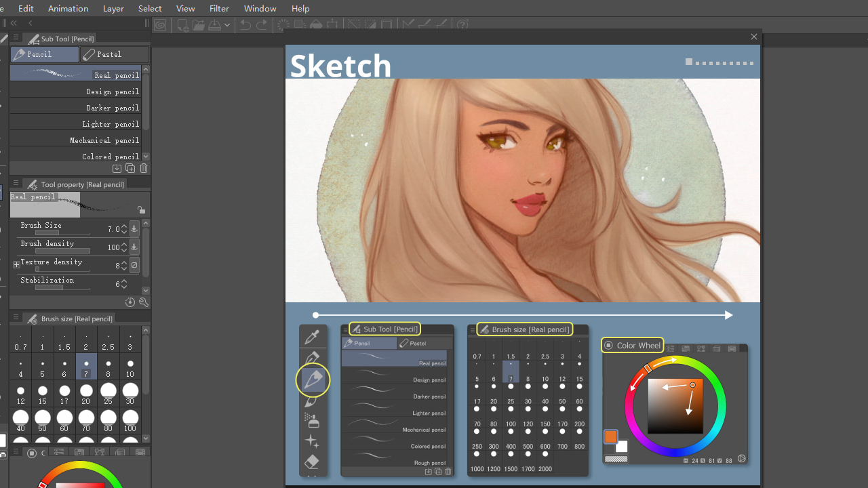Image resolution: width=868 pixels, height=488 pixels.
Task: Open the Animation menu
Action: (x=68, y=8)
